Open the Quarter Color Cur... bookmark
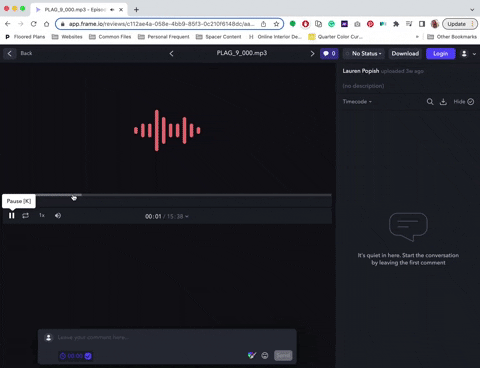The width and height of the screenshot is (480, 368). pos(335,37)
